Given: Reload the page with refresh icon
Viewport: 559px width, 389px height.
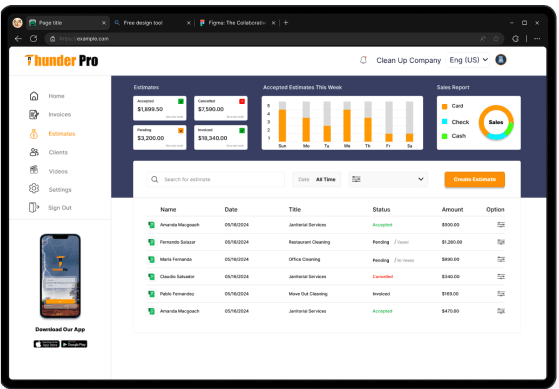Looking at the screenshot, I should tap(34, 39).
